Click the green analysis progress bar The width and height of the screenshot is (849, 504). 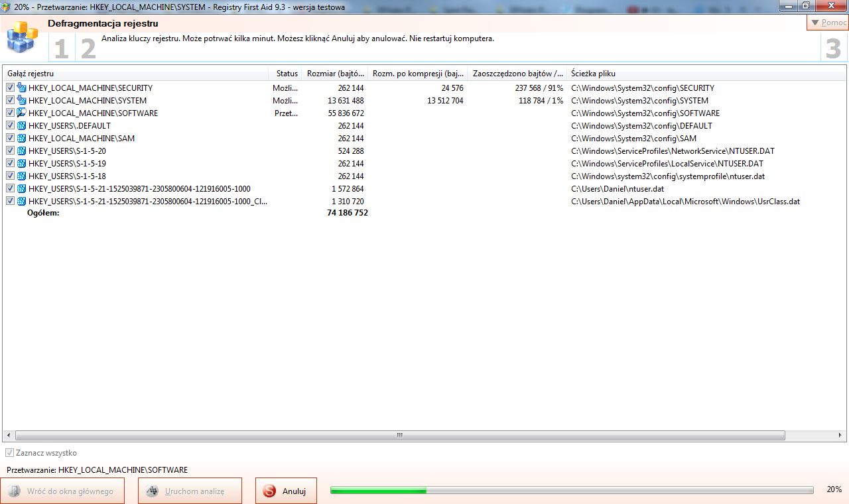tap(572, 490)
